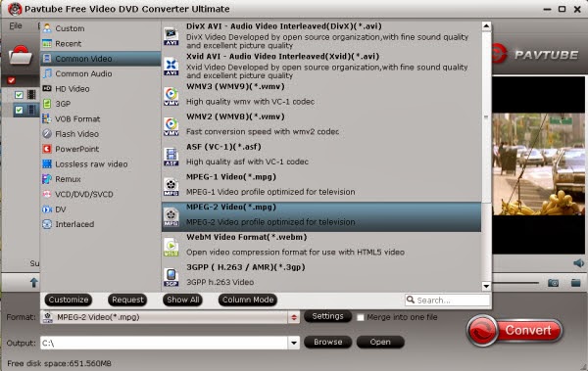Toggle the red select-all checkbox
Viewport: 588px width, 371px height.
(x=11, y=80)
